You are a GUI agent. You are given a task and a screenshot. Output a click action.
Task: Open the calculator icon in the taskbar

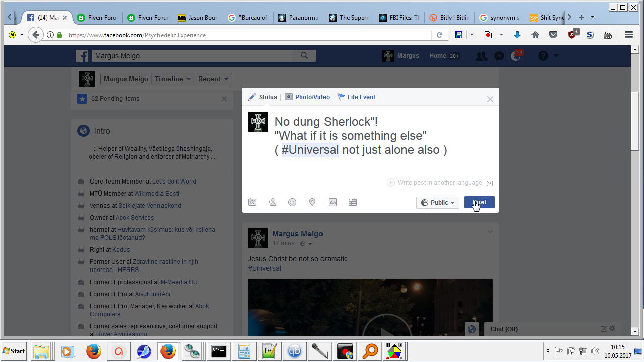pyautogui.click(x=245, y=351)
